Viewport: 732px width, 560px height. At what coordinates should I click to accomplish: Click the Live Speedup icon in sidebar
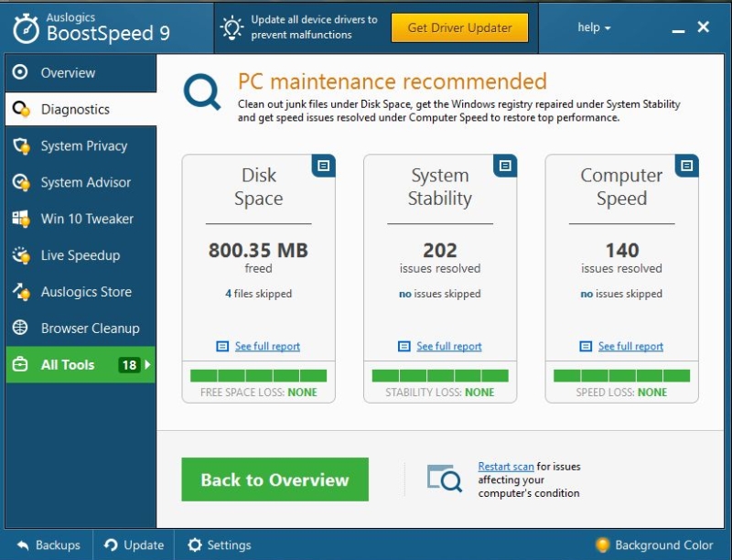tap(21, 255)
